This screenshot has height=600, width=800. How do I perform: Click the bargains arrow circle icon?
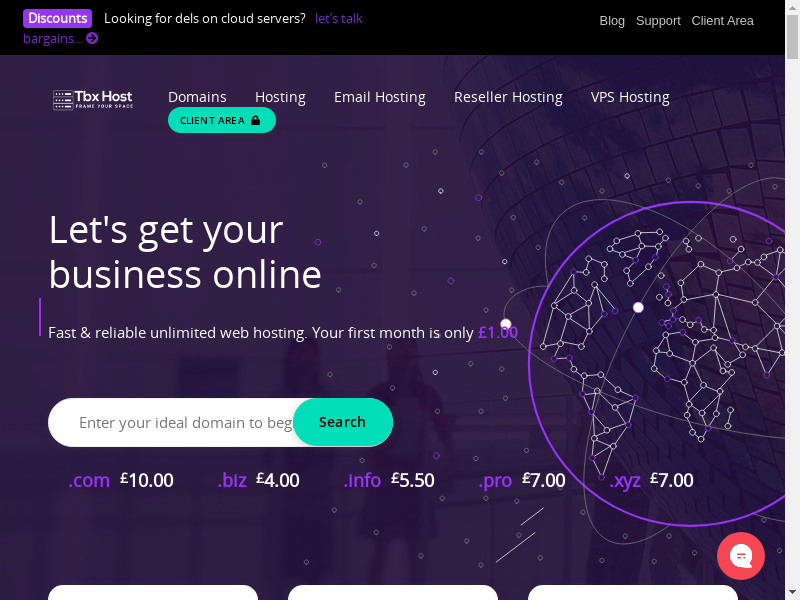[x=92, y=38]
